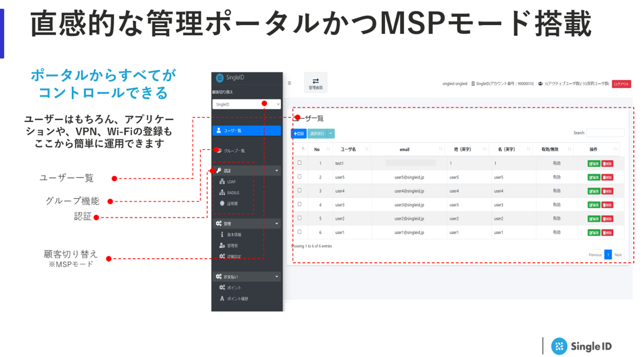Focus the Search input field

[x=605, y=133]
